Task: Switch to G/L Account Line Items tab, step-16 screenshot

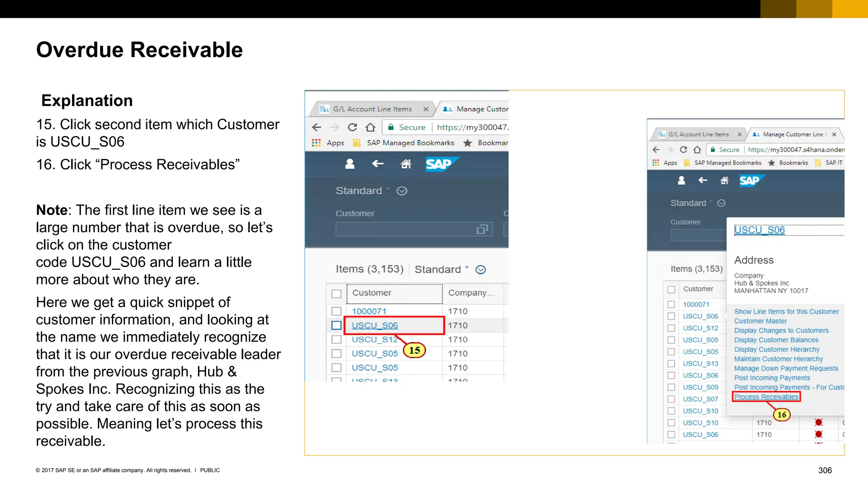Action: [698, 134]
